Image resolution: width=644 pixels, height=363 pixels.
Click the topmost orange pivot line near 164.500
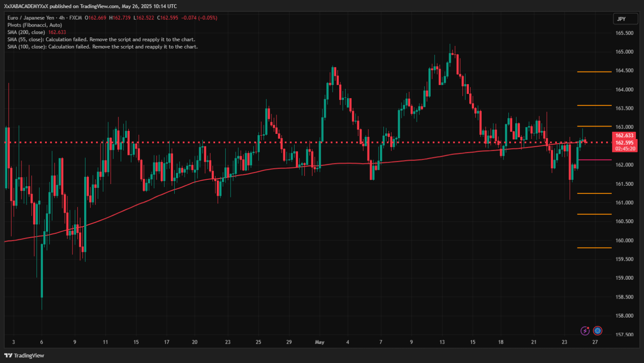click(594, 72)
